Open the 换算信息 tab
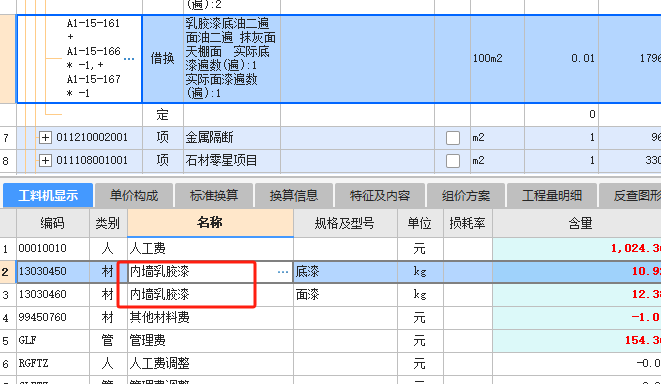Screen dimensions: 661x384 [294, 195]
